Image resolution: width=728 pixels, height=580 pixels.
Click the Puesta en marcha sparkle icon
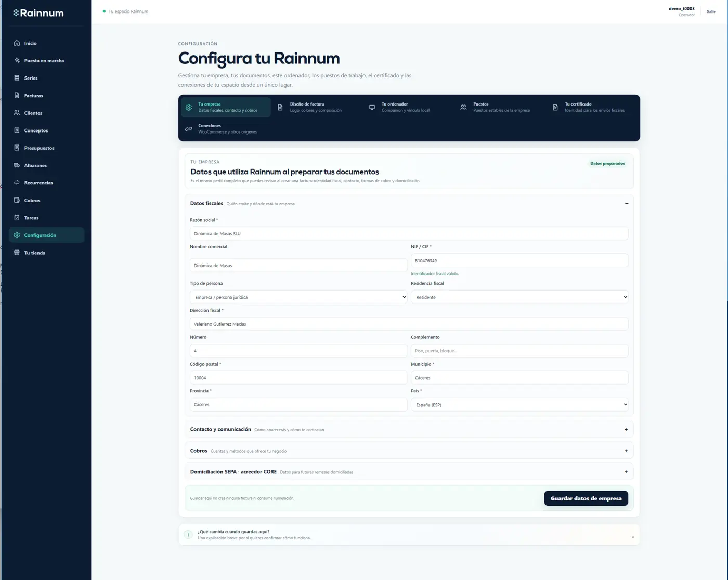coord(17,60)
